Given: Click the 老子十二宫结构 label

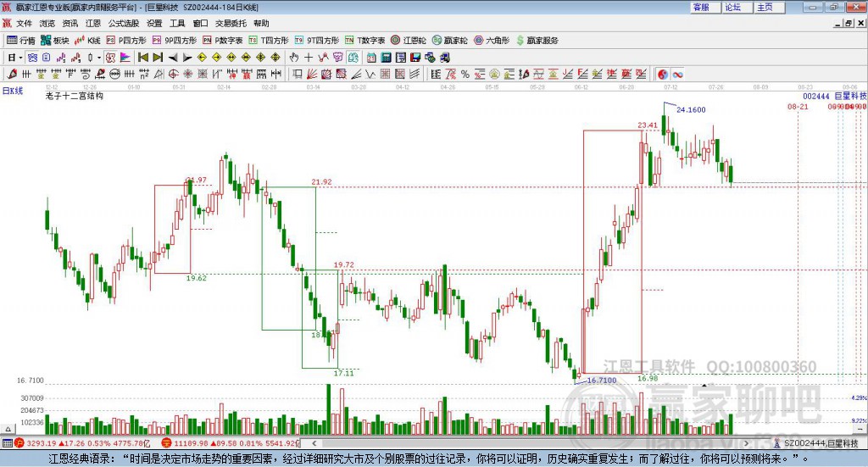Looking at the screenshot, I should tap(75, 96).
